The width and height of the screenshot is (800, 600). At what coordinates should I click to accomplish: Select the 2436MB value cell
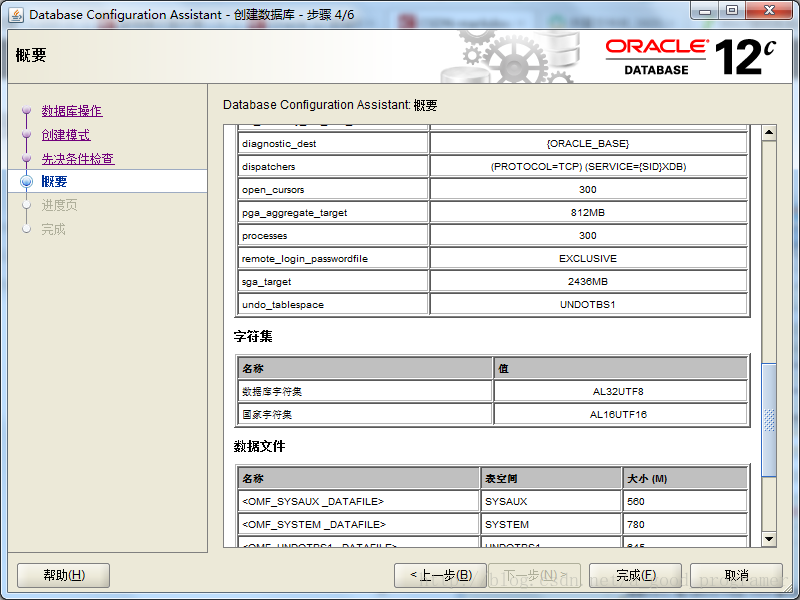coord(588,281)
